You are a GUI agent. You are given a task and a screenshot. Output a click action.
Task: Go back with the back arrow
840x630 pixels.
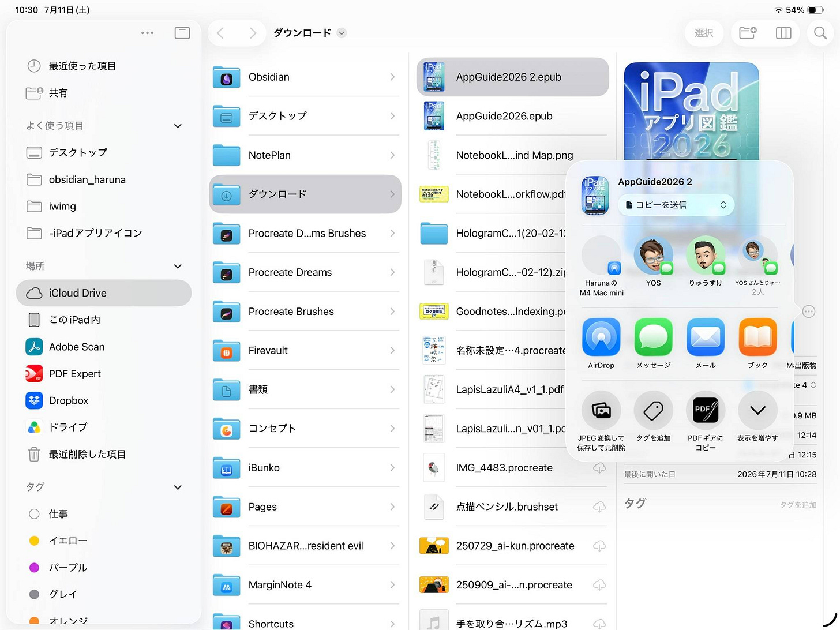click(x=220, y=33)
